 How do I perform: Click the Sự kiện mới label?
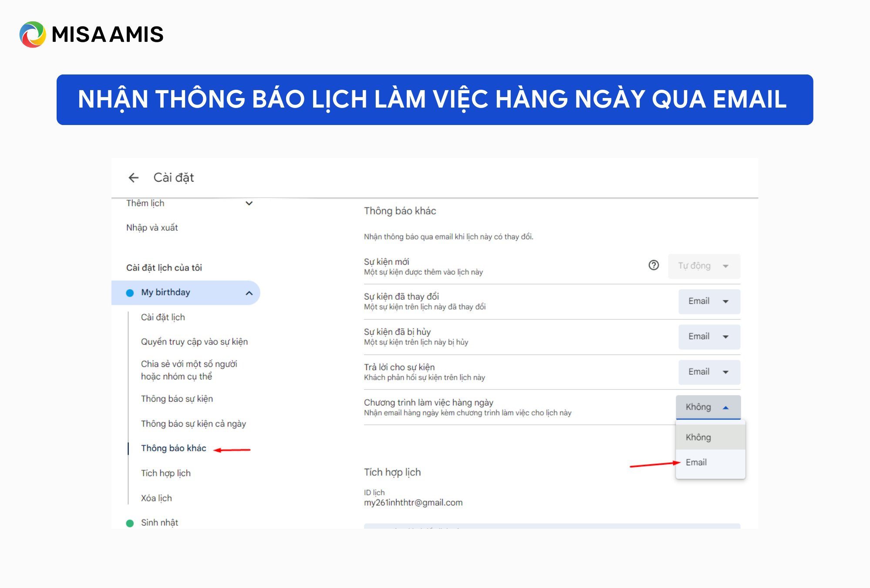[x=386, y=262]
